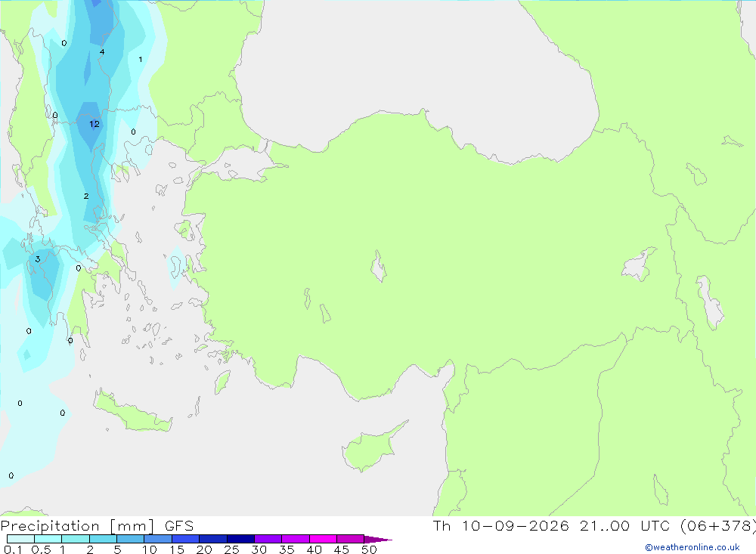Click the '20' legend scale label

pos(204,549)
